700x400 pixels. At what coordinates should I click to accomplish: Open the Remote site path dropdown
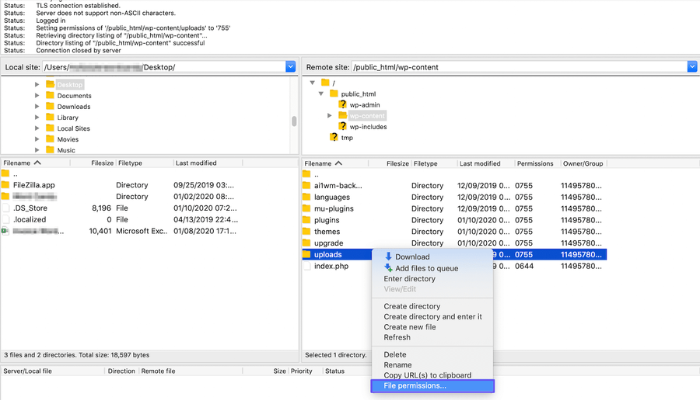[x=691, y=67]
